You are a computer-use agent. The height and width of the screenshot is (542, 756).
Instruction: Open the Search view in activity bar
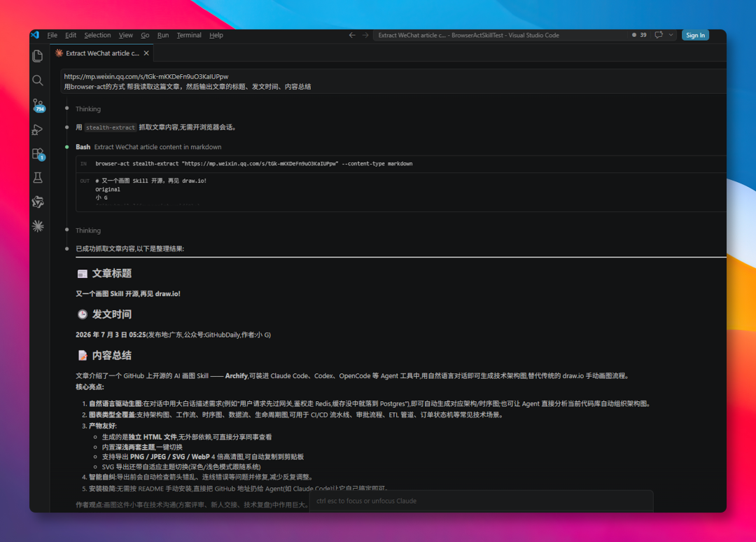click(38, 80)
